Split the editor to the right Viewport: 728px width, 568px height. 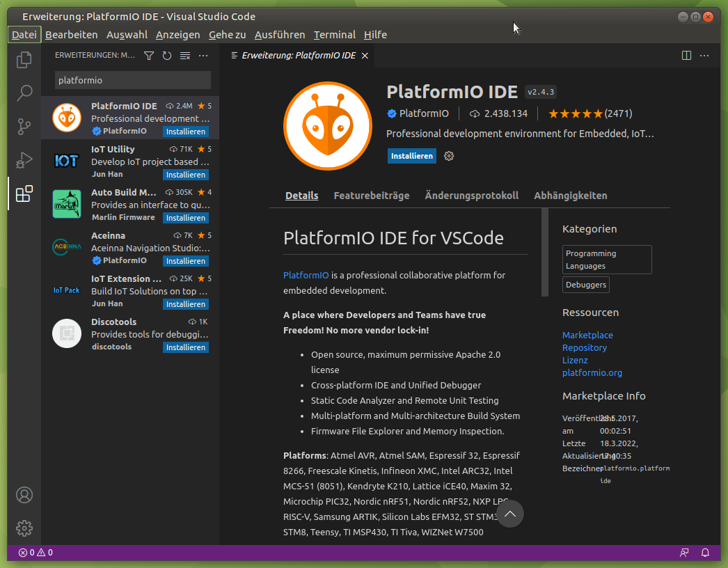click(x=686, y=56)
